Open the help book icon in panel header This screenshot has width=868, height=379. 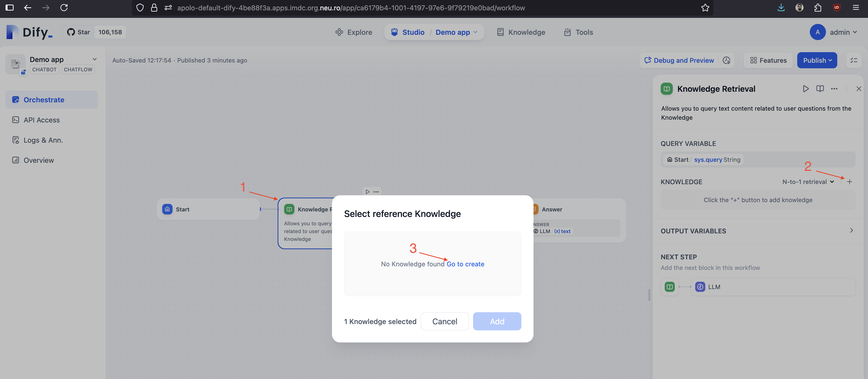pos(820,89)
